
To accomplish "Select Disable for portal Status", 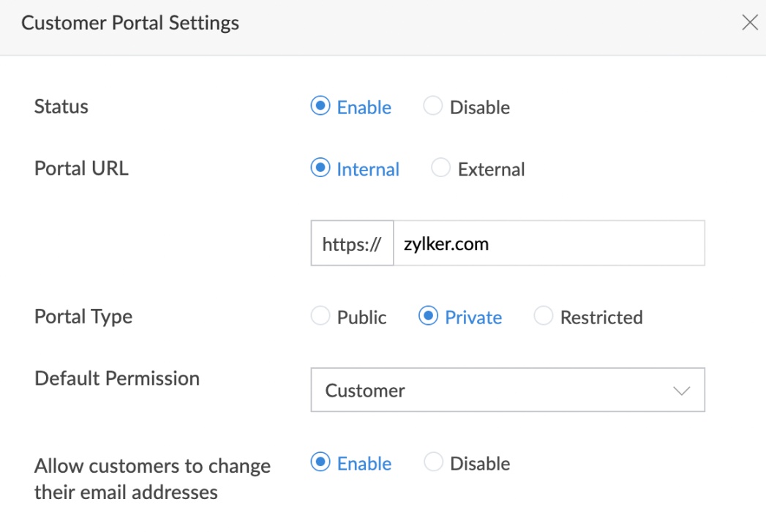I will 433,107.
